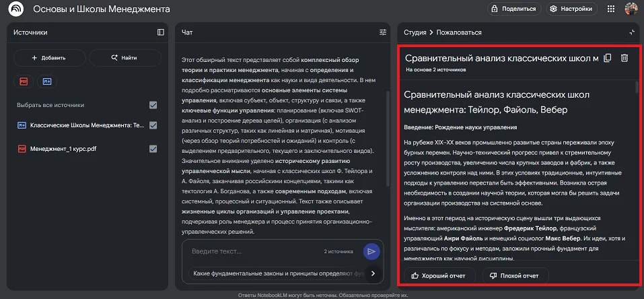Collapse the Источники panel

[x=160, y=32]
